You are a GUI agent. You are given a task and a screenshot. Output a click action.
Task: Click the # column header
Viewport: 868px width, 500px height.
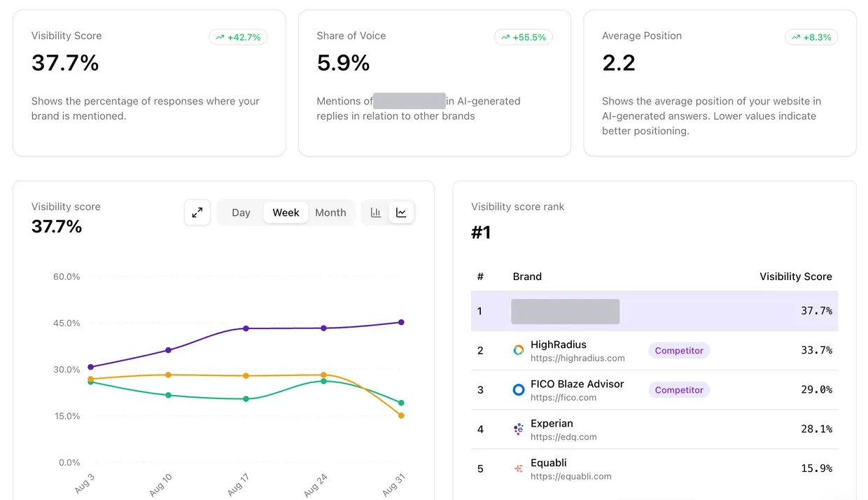(x=480, y=277)
